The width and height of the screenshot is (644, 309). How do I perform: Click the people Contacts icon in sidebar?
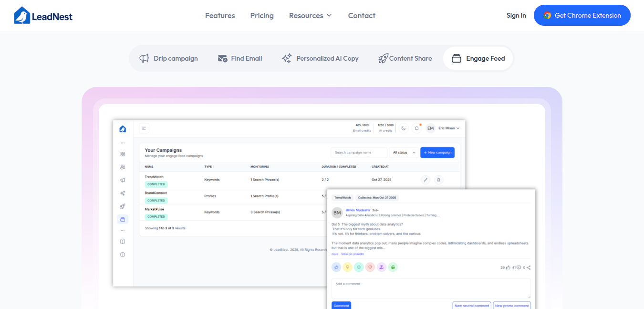click(122, 167)
